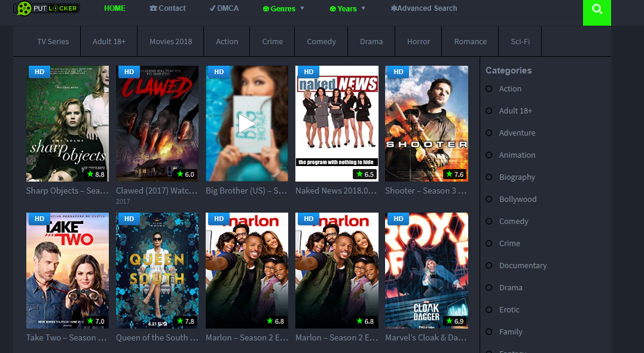
Task: Select the Bollywood category bullet
Action: (489, 199)
